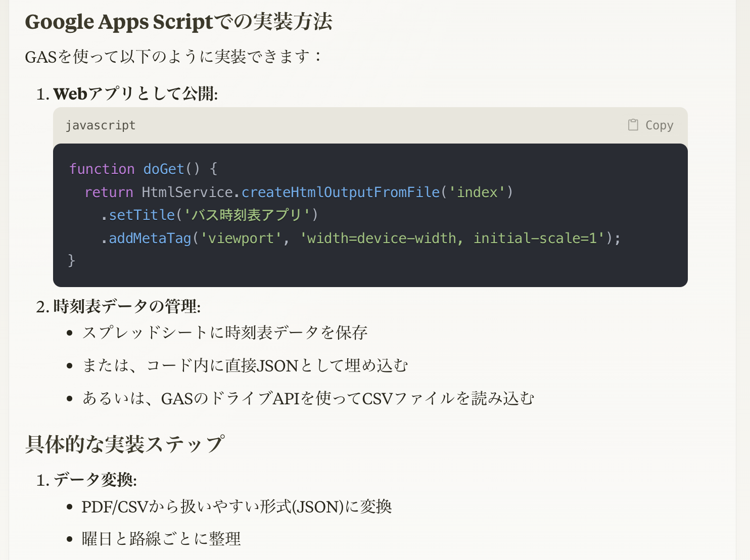Click bullet 曜日と路線ごとに整理
750x560 pixels.
pyautogui.click(x=161, y=539)
